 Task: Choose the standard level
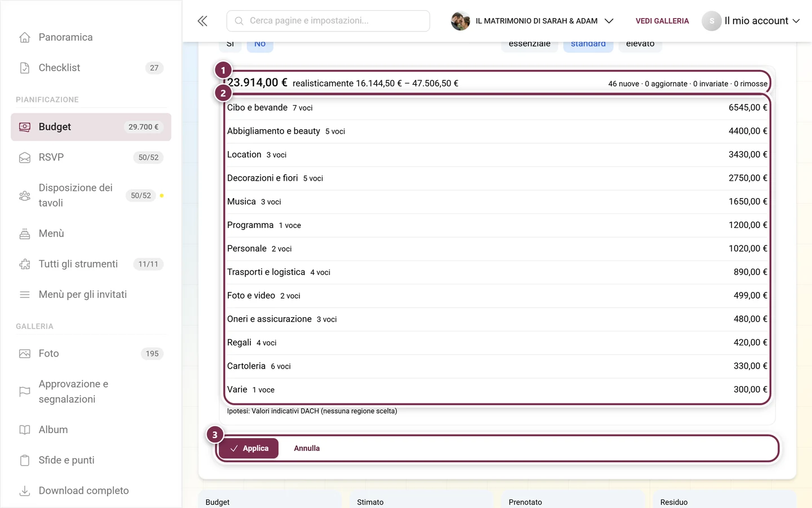tap(588, 44)
